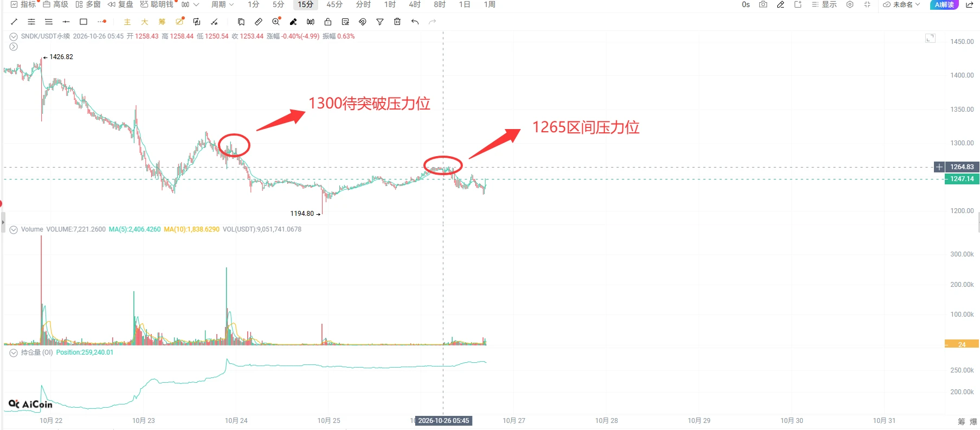
Task: Click the share arrow icon at top right
Action: [970, 4]
